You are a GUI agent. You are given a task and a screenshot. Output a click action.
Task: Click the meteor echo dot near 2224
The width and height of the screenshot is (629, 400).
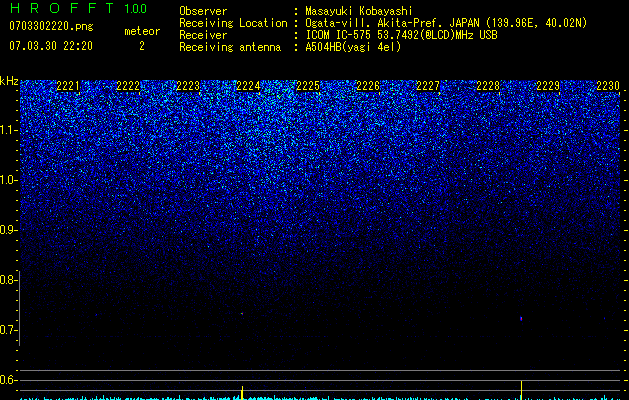pos(242,313)
